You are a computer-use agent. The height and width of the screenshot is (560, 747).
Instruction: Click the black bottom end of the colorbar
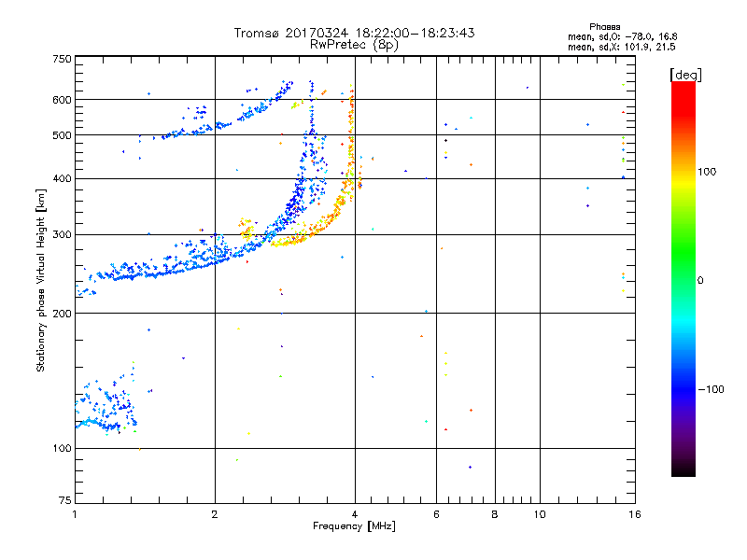coord(684,472)
